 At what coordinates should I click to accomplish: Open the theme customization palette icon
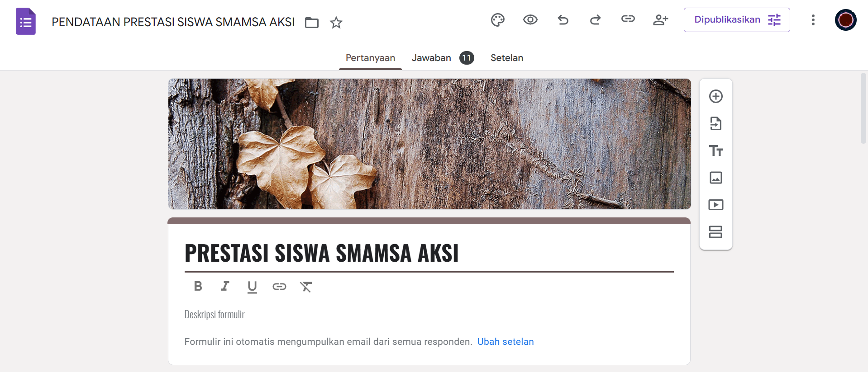[x=497, y=20]
